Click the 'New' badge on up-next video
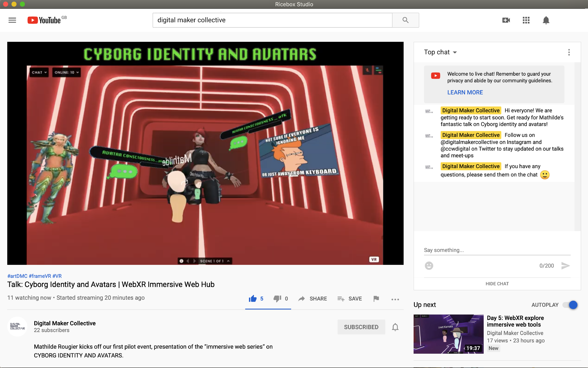This screenshot has height=368, width=588. pos(493,348)
